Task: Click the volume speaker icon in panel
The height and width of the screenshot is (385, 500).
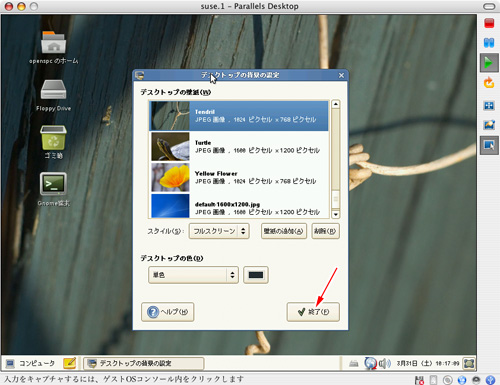Action: click(x=384, y=363)
